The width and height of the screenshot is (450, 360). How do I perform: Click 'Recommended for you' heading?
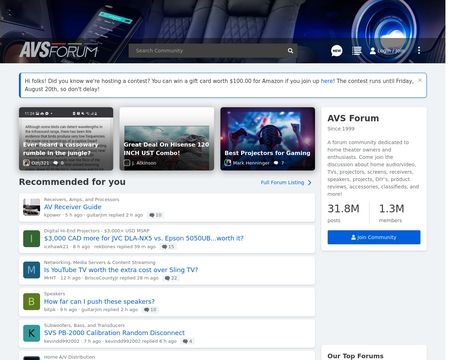72,182
